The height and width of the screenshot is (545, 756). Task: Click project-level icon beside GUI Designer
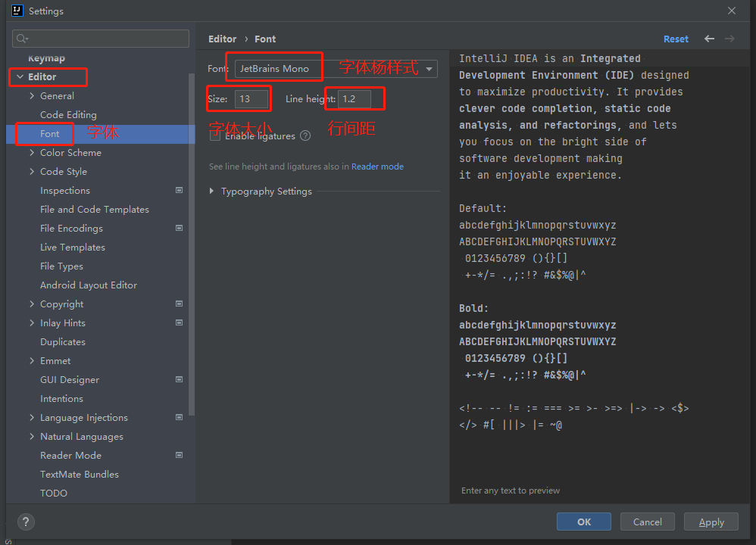click(179, 380)
